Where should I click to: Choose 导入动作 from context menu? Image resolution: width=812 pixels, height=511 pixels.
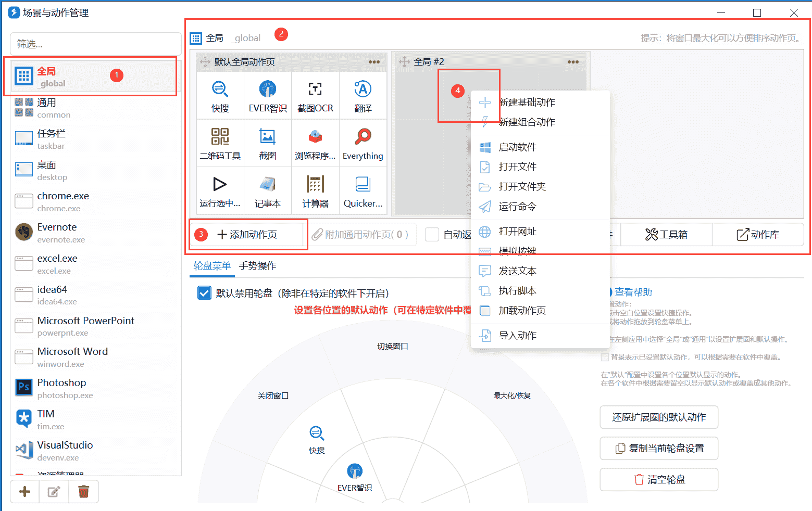540,336
